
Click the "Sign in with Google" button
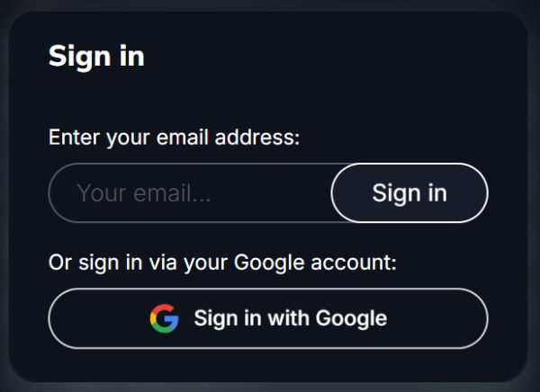pyautogui.click(x=268, y=318)
